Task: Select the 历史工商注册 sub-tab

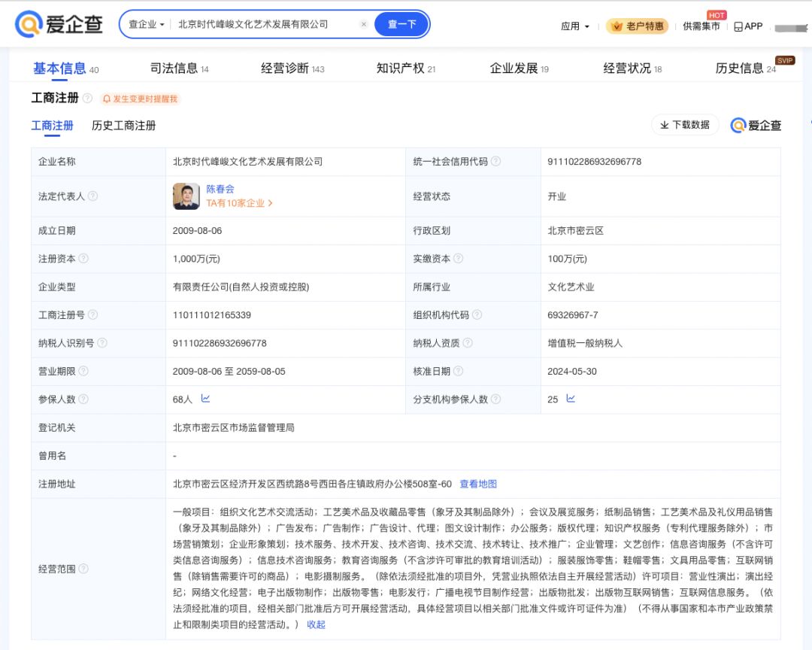Action: tap(124, 126)
